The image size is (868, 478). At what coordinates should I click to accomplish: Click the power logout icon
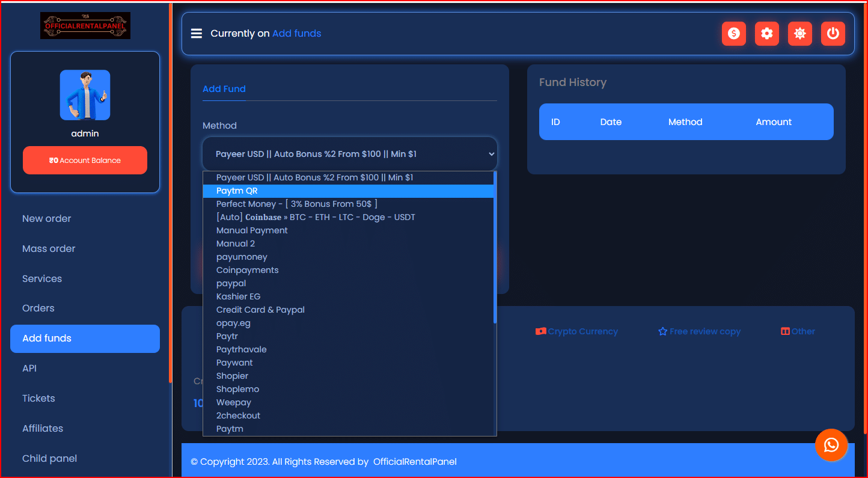[833, 34]
